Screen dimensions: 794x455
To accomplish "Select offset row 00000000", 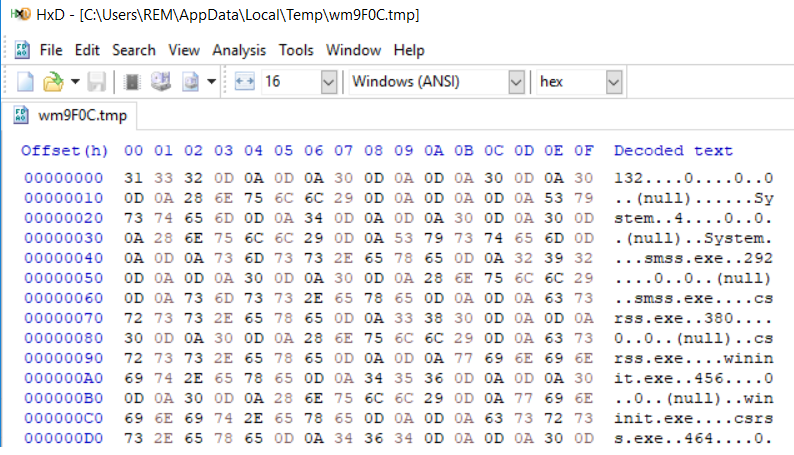I will pos(64,178).
